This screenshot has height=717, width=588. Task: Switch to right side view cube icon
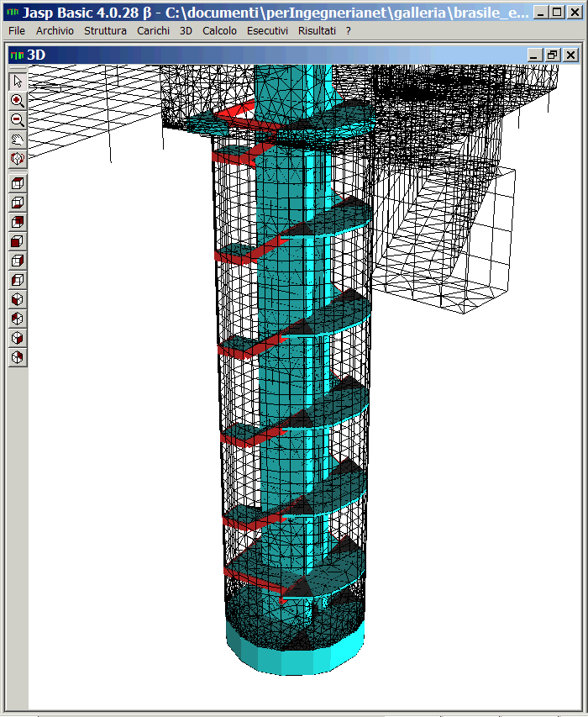(x=18, y=261)
